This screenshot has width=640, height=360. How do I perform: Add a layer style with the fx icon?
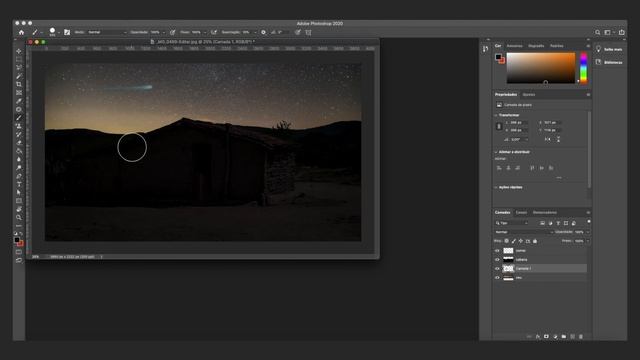click(x=538, y=337)
